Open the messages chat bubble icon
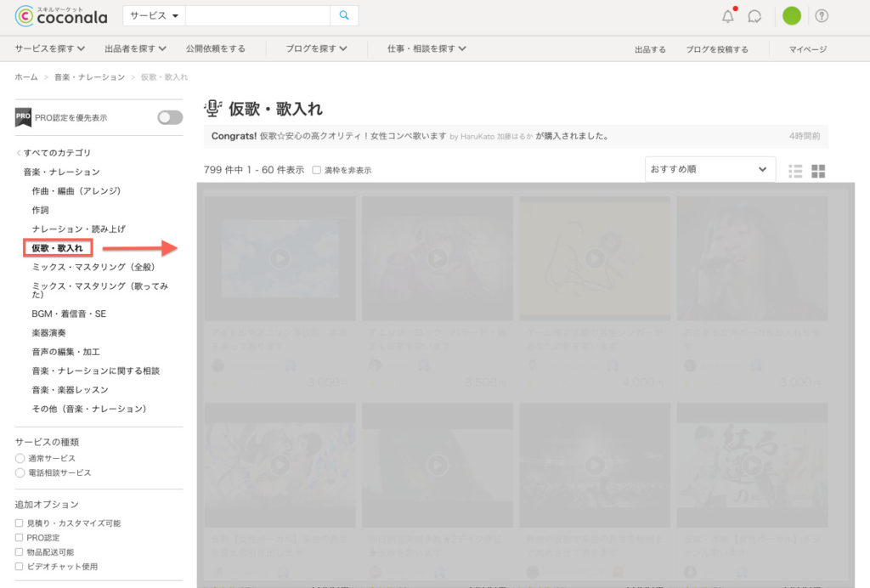The height and width of the screenshot is (588, 870). (754, 16)
